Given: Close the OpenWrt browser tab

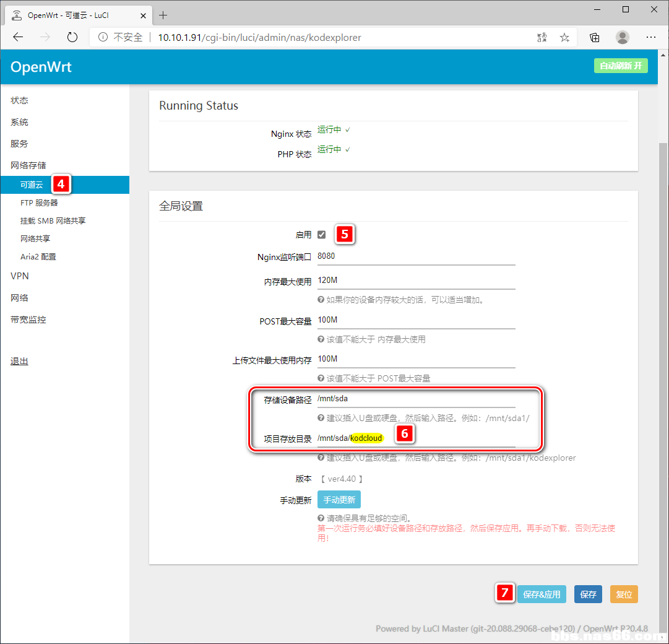Looking at the screenshot, I should 144,15.
